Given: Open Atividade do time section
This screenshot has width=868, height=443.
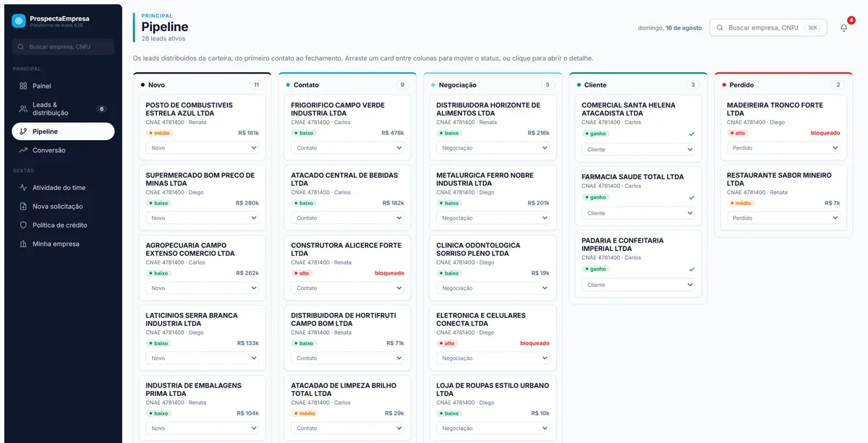Looking at the screenshot, I should [63, 188].
